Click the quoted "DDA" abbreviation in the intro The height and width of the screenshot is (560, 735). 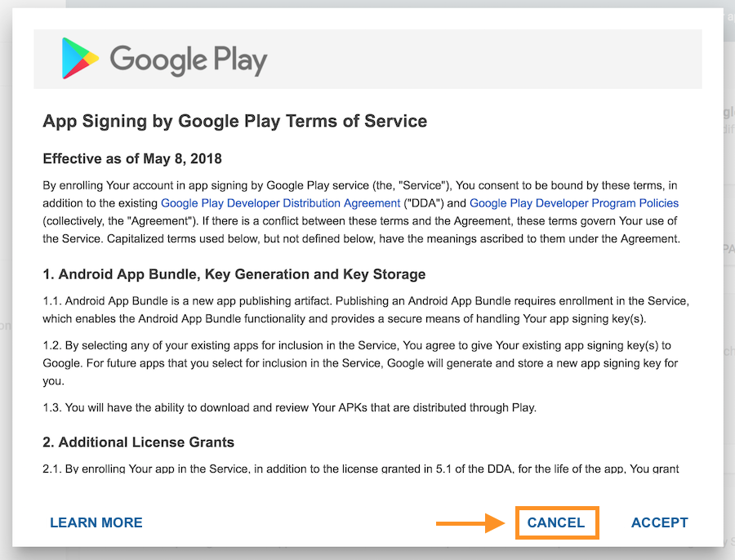424,203
